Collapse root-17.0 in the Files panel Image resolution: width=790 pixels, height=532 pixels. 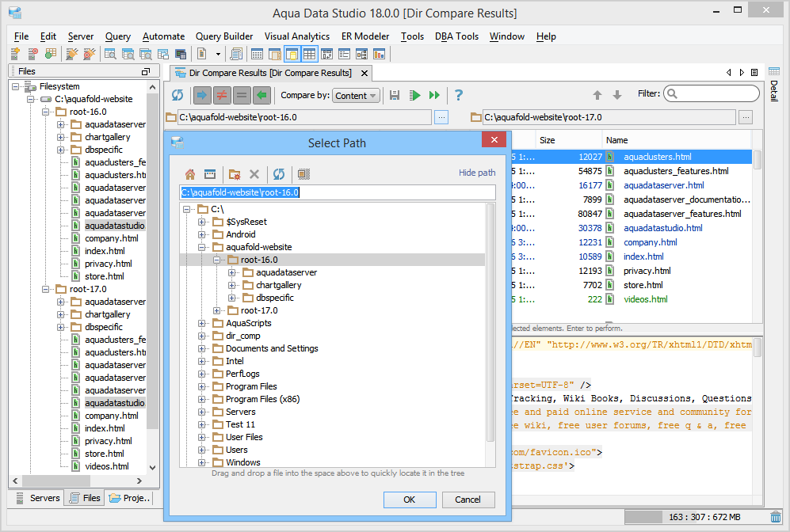click(x=45, y=290)
